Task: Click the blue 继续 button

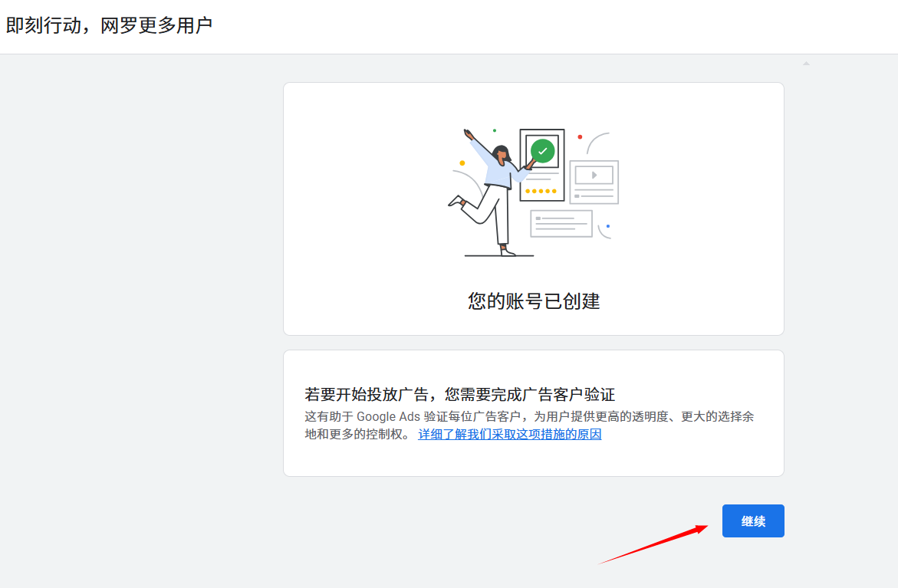Action: tap(752, 521)
